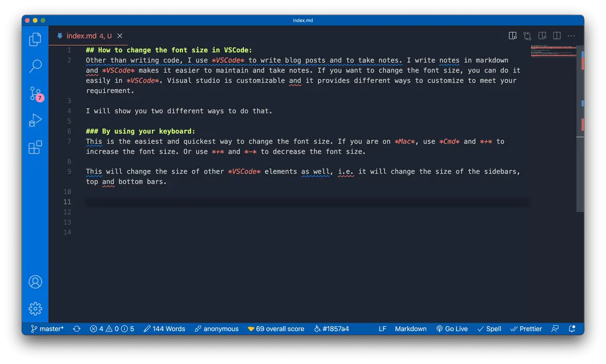Split the editor into two columns

[557, 35]
